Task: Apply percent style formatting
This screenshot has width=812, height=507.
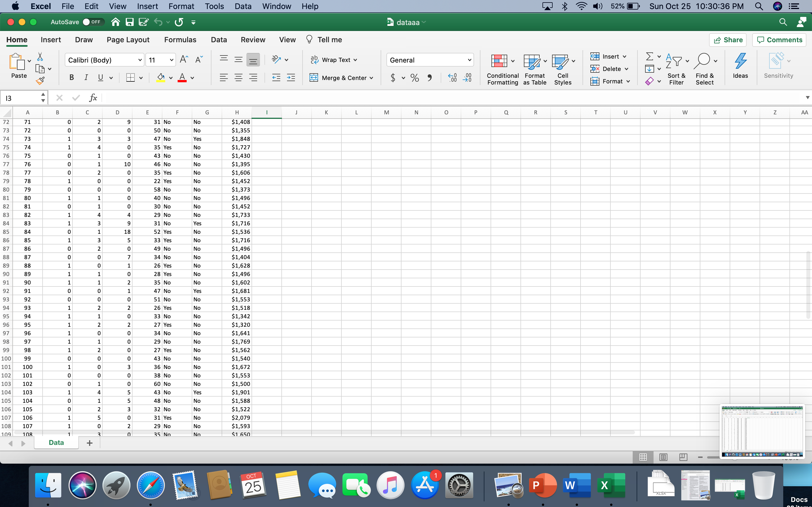Action: [415, 78]
